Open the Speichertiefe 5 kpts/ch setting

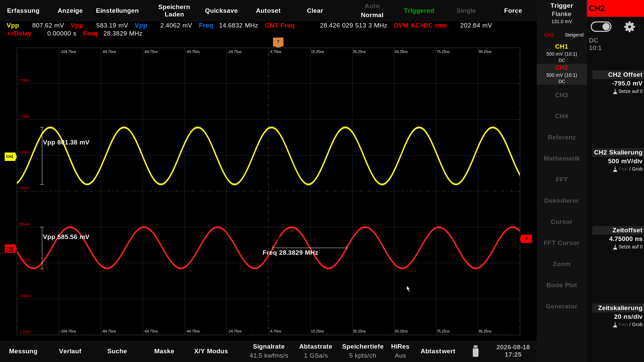pos(363,351)
